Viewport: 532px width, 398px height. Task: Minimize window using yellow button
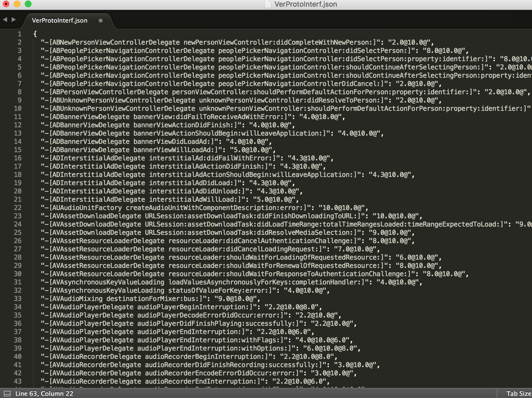coord(17,4)
